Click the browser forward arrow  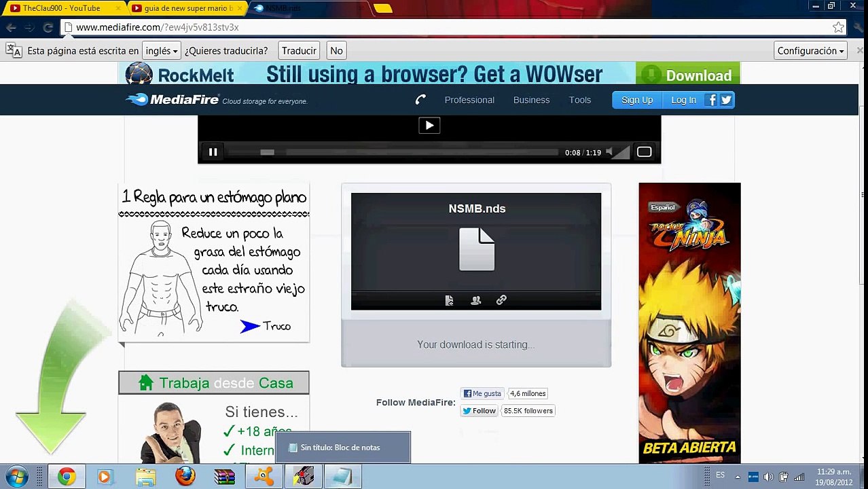(29, 27)
